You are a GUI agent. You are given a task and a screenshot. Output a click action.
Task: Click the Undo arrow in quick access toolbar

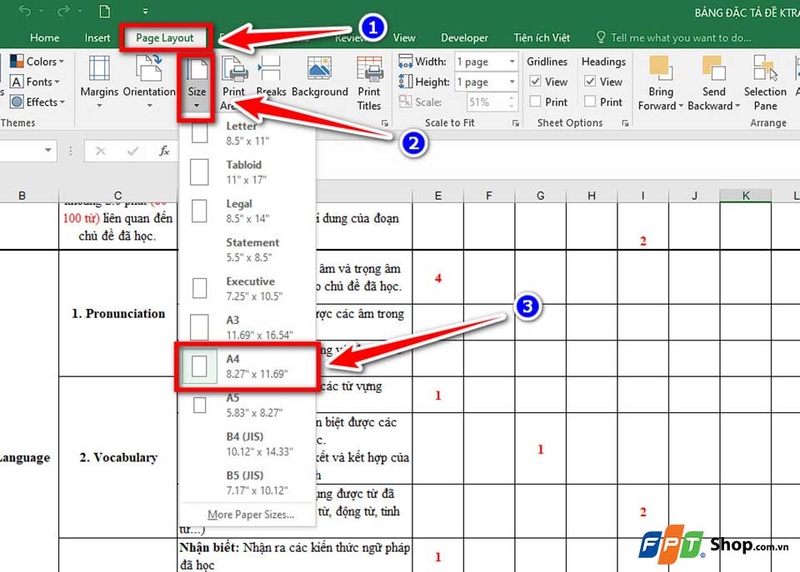click(x=24, y=11)
